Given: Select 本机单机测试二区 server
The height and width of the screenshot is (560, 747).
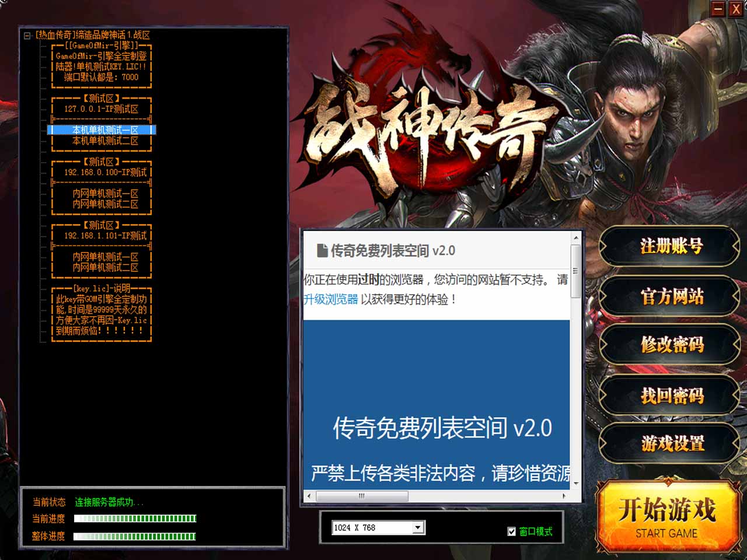Looking at the screenshot, I should (105, 141).
